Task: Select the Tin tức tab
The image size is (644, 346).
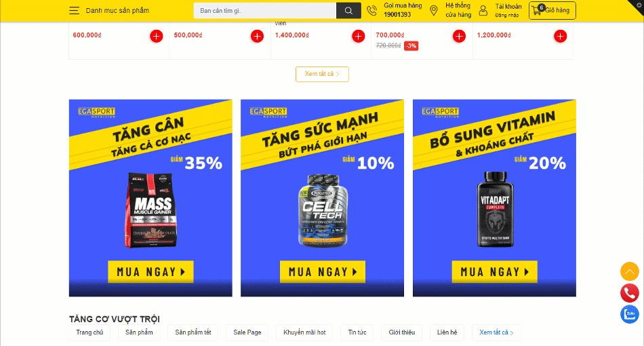Action: pos(357,332)
